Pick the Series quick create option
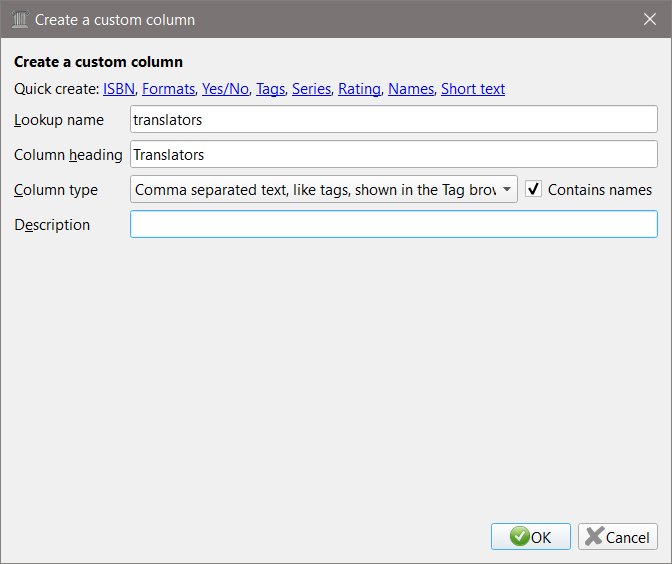Viewport: 672px width, 564px height. point(311,89)
